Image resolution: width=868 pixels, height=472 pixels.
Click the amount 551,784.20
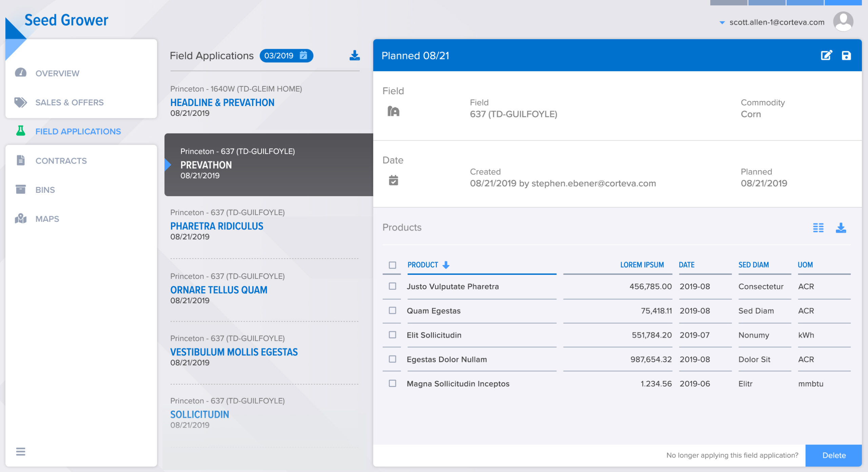pyautogui.click(x=652, y=335)
